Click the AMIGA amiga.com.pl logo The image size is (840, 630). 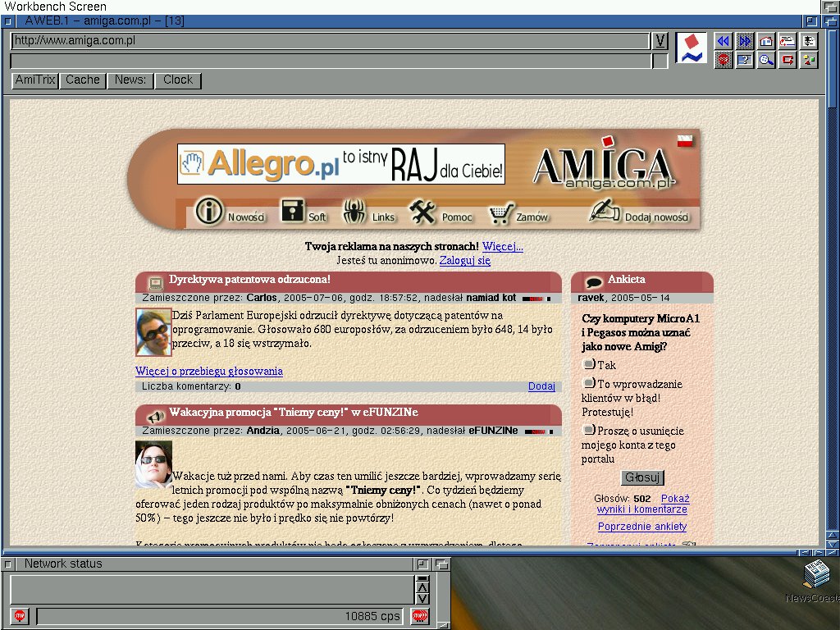pyautogui.click(x=604, y=165)
